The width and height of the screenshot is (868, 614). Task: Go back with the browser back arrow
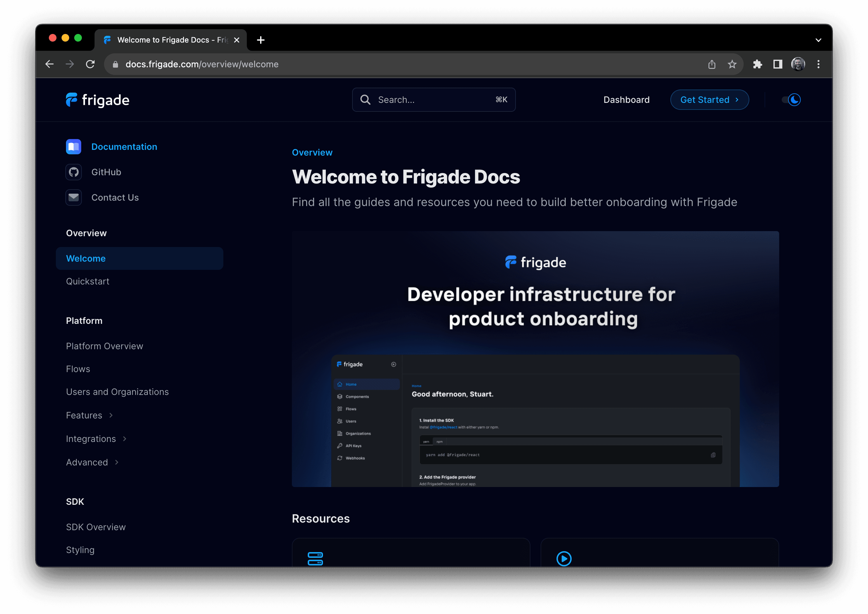[x=49, y=64]
